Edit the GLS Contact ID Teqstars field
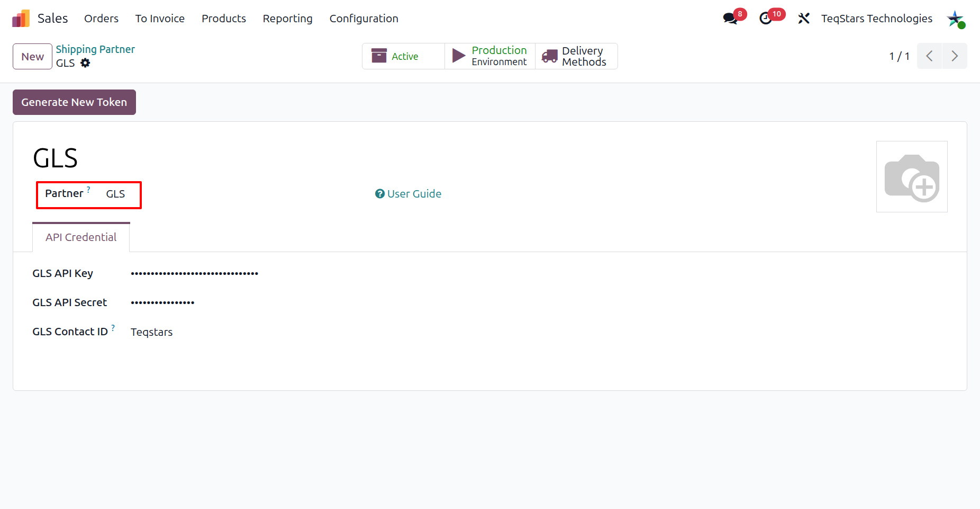 click(x=151, y=332)
